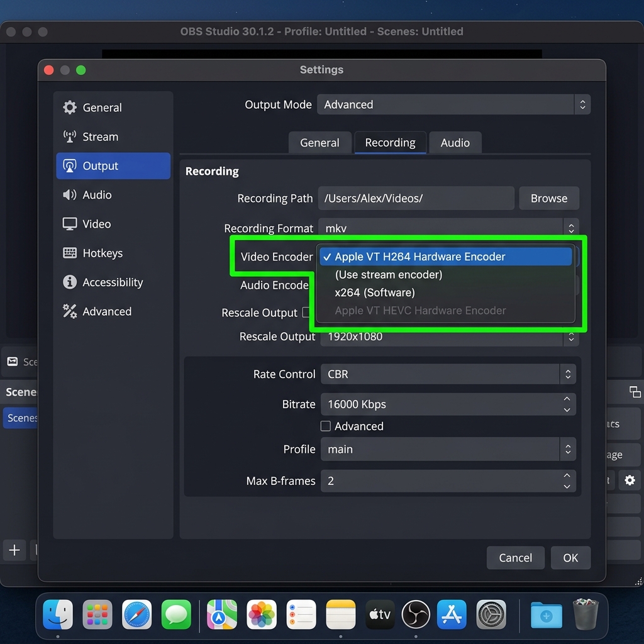Click OK to confirm settings
644x644 pixels.
click(570, 557)
